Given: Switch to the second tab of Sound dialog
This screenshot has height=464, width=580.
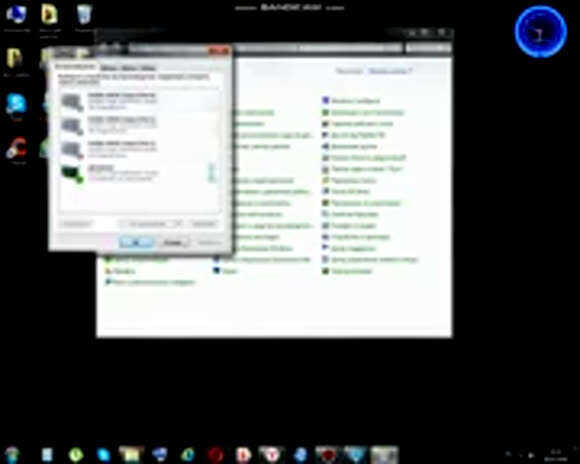Looking at the screenshot, I should coord(109,68).
